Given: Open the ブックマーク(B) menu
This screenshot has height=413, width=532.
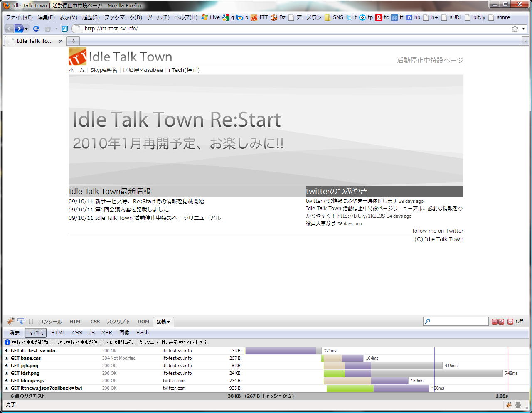Looking at the screenshot, I should 123,17.
